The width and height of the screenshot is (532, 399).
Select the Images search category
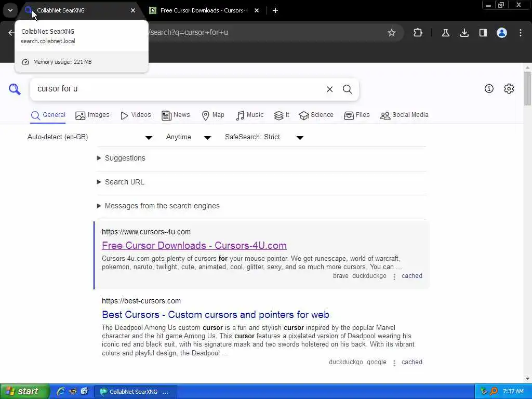pos(92,115)
